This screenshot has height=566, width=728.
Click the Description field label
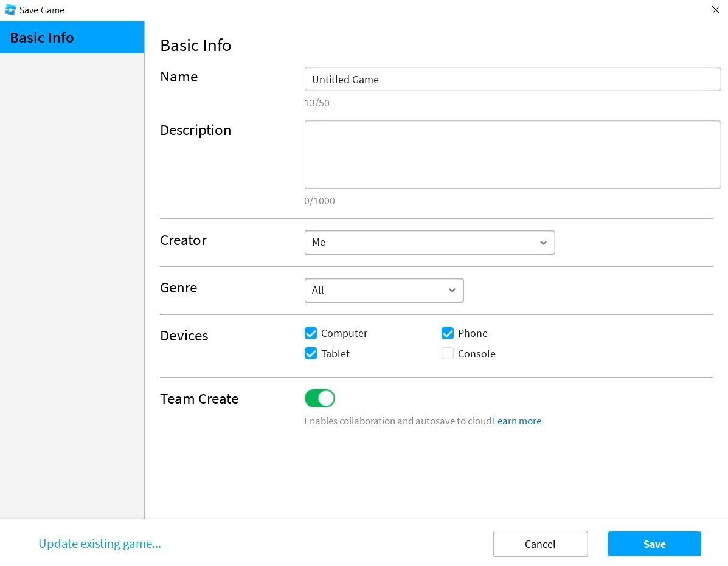click(195, 130)
